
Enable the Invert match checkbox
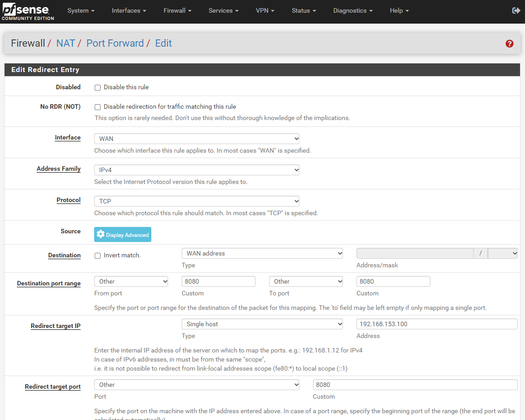97,256
